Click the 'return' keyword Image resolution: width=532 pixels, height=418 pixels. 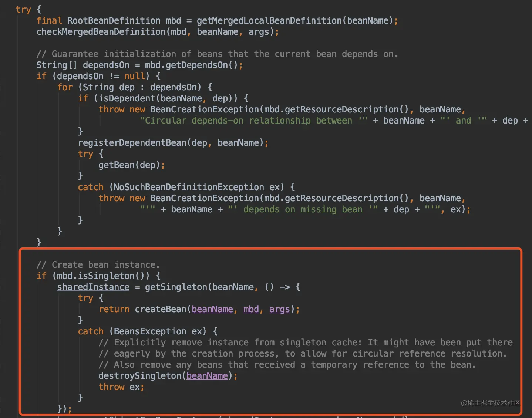(x=114, y=309)
